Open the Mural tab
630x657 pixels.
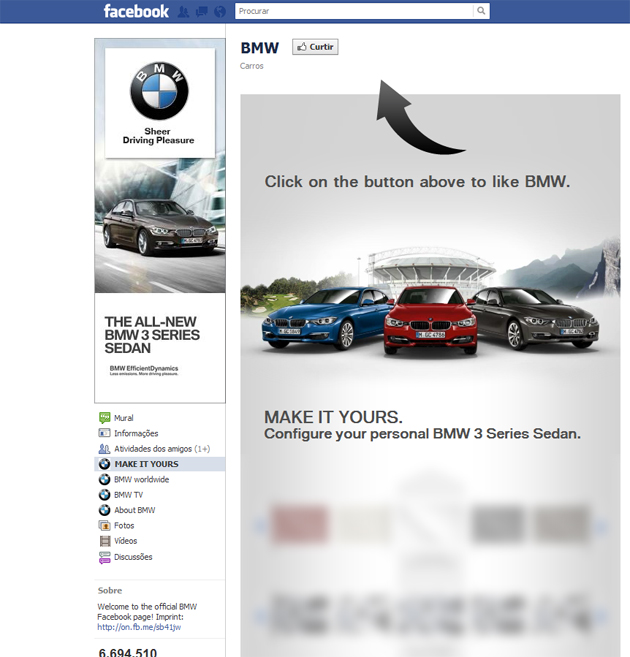[x=124, y=418]
